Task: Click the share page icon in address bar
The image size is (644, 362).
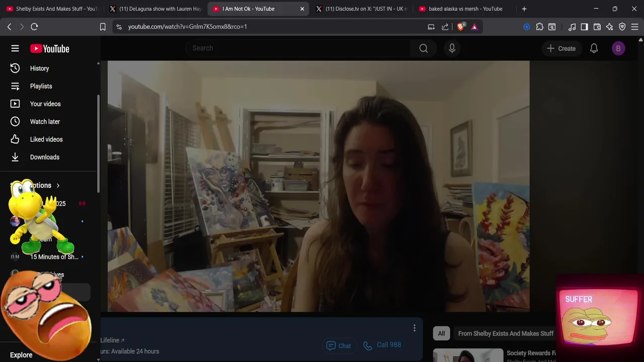Action: tap(445, 27)
